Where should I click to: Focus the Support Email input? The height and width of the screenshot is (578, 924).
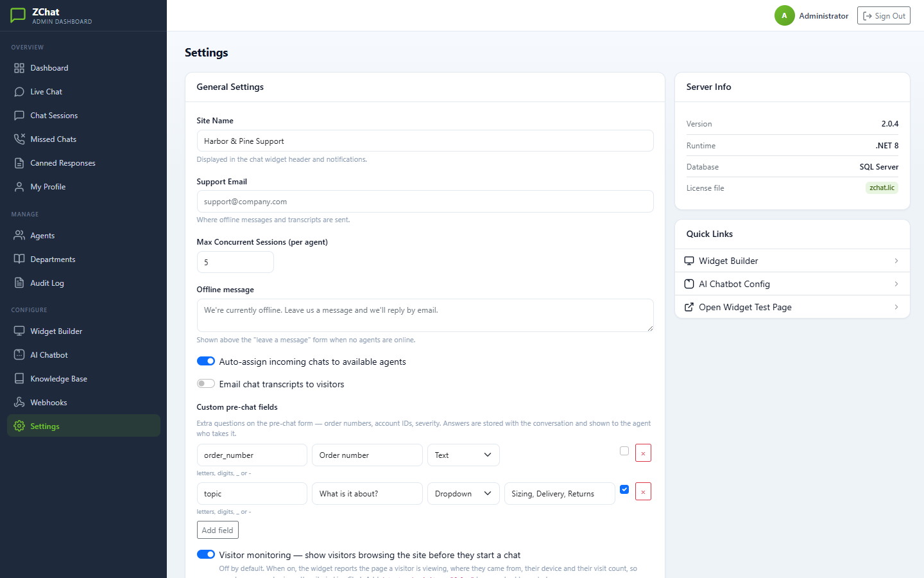click(x=425, y=202)
